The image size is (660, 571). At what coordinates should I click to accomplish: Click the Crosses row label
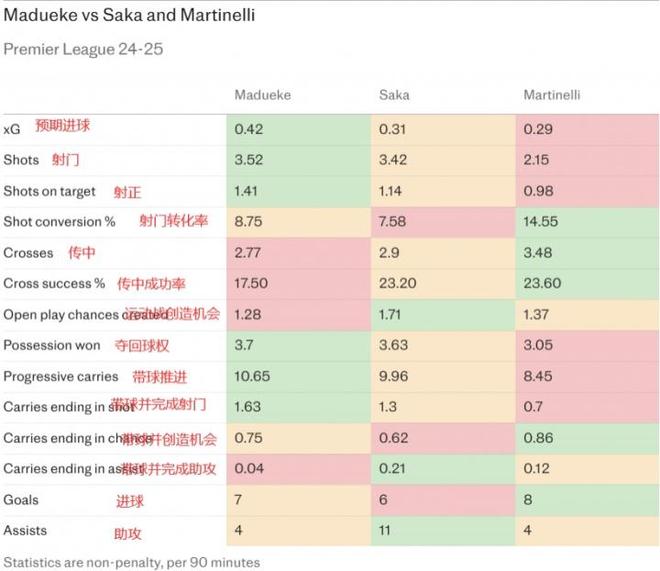28,252
